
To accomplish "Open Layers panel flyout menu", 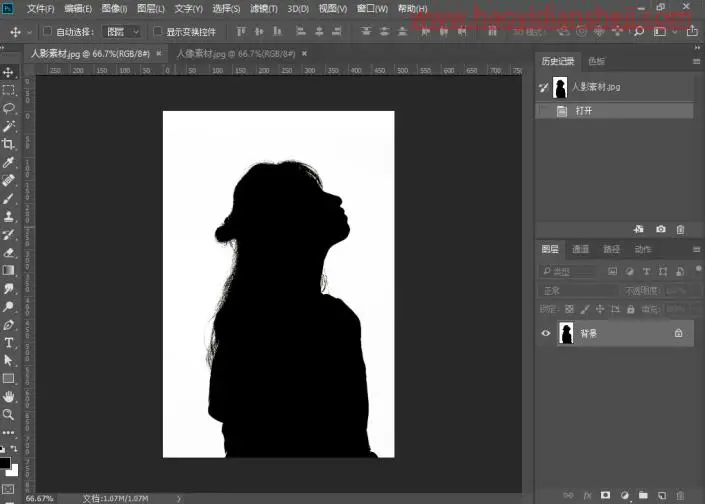I will pyautogui.click(x=696, y=249).
